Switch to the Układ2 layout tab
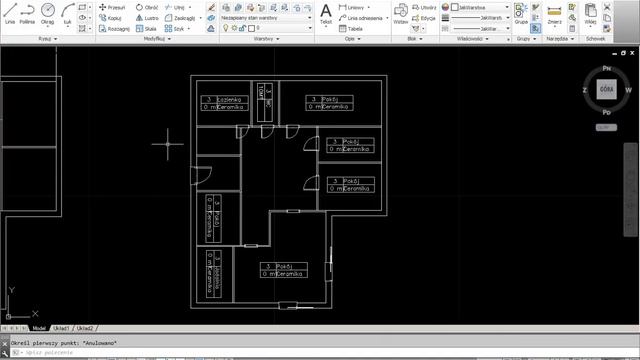640x360 pixels. pos(85,328)
